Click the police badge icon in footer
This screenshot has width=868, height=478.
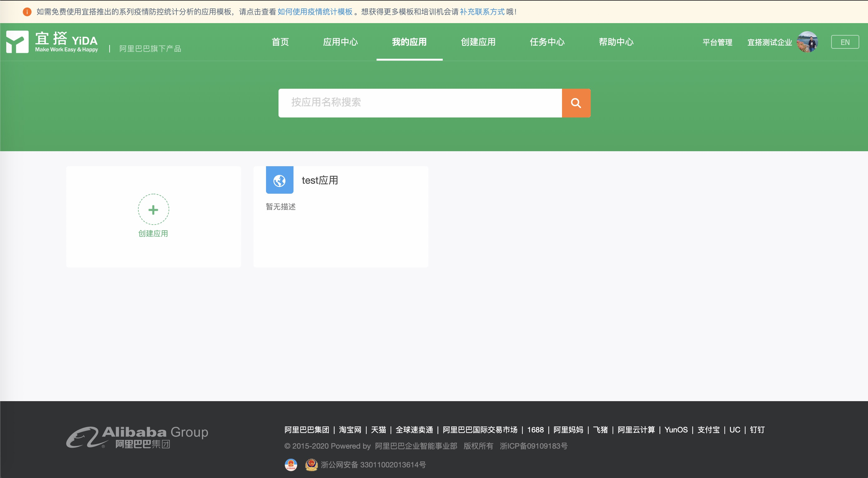click(x=311, y=465)
